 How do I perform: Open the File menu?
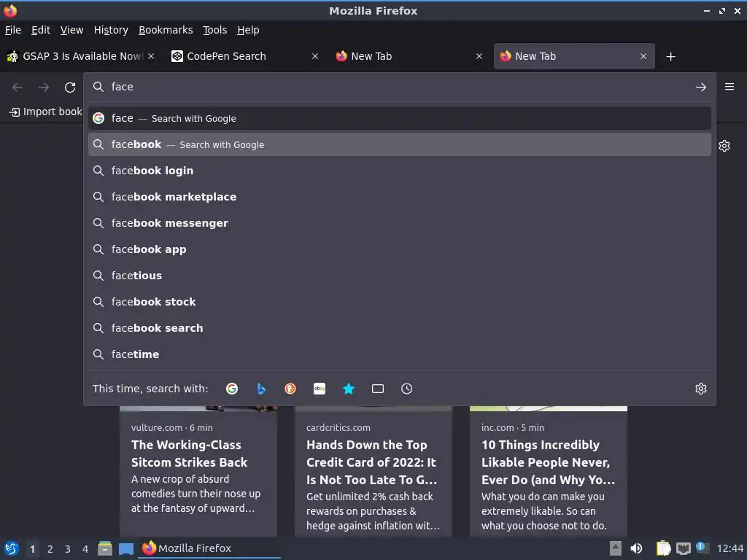click(13, 30)
